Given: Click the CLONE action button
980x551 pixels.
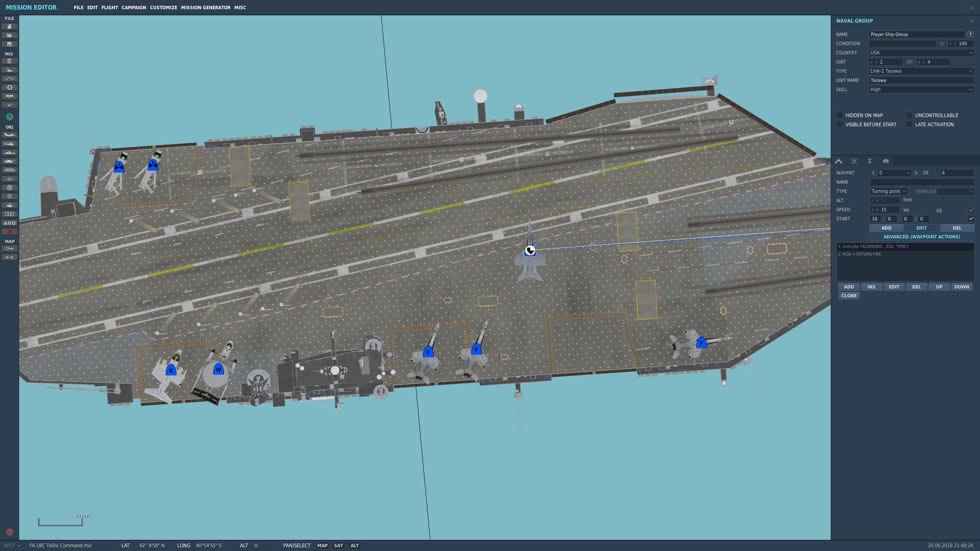Looking at the screenshot, I should pos(849,296).
